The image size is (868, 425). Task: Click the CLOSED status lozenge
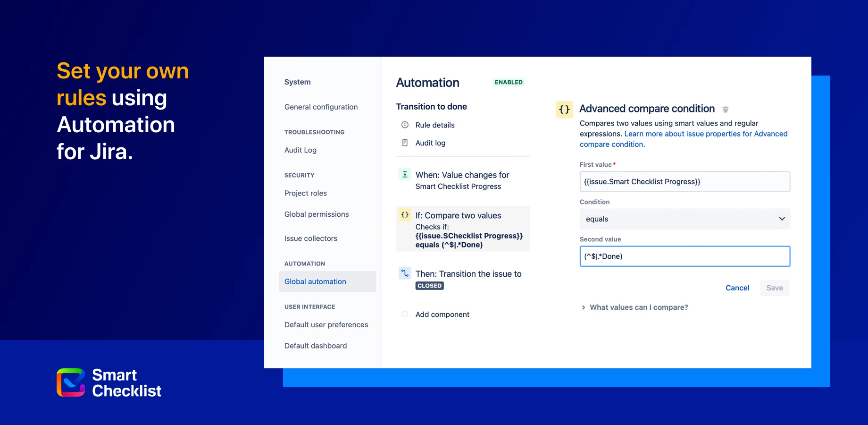pyautogui.click(x=429, y=285)
